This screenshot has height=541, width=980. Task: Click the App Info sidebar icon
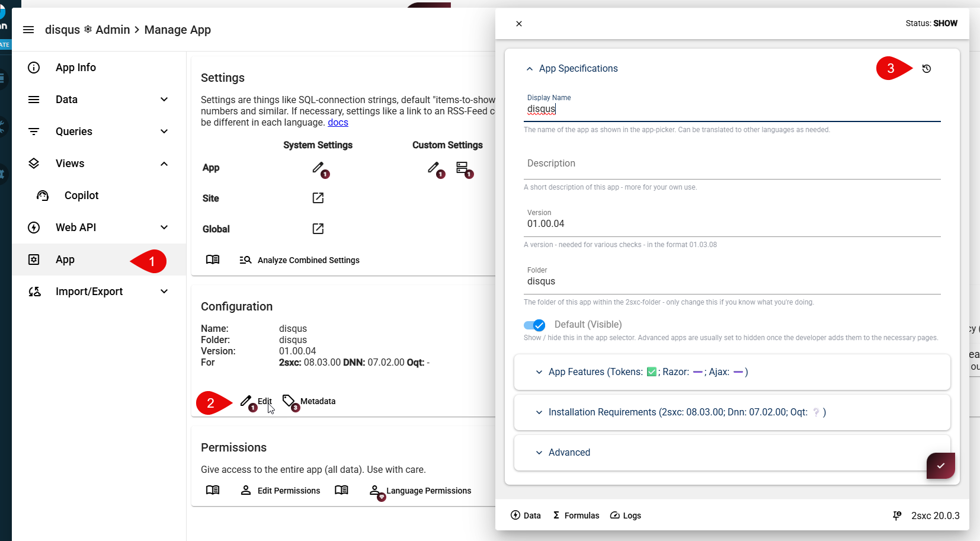click(34, 68)
